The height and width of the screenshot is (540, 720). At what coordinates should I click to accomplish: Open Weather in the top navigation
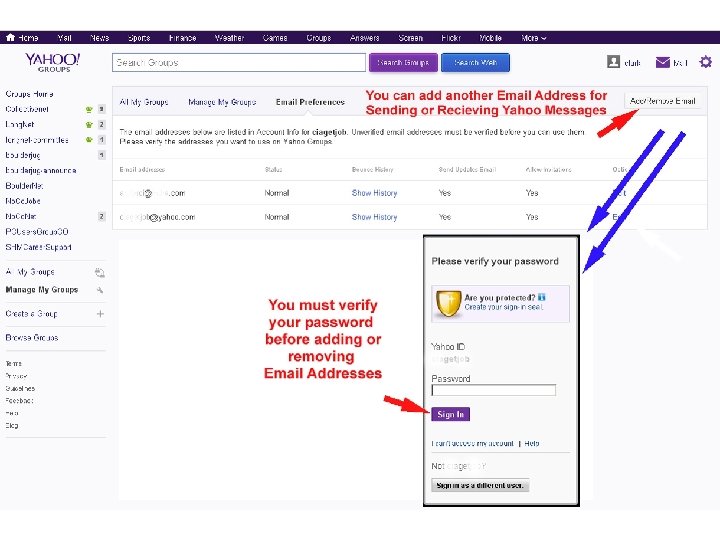(x=229, y=38)
